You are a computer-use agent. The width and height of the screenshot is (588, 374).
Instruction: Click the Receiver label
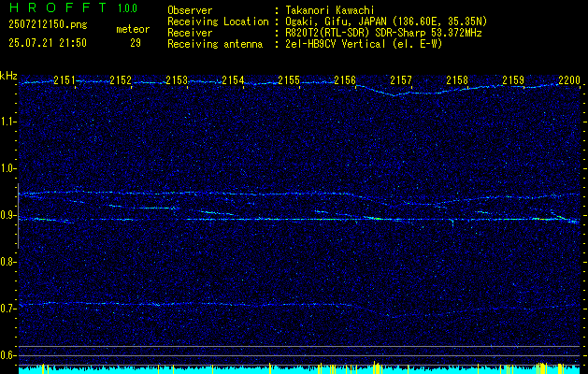pyautogui.click(x=190, y=33)
